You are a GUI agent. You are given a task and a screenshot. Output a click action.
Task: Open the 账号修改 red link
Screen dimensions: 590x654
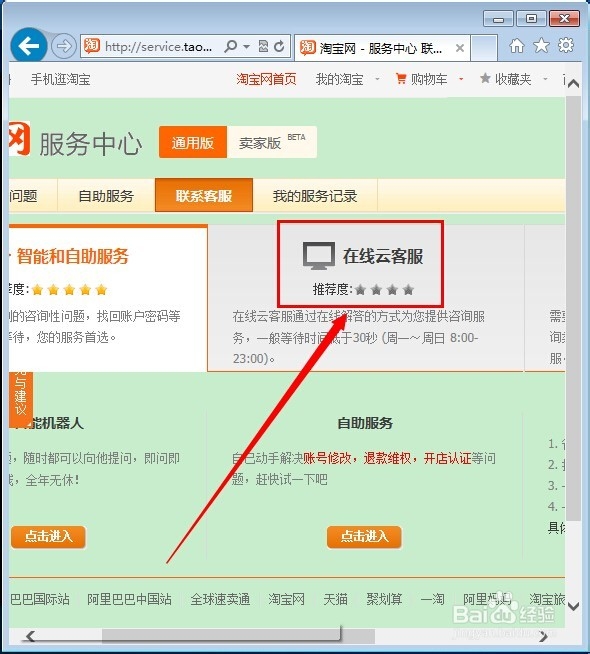click(x=326, y=458)
